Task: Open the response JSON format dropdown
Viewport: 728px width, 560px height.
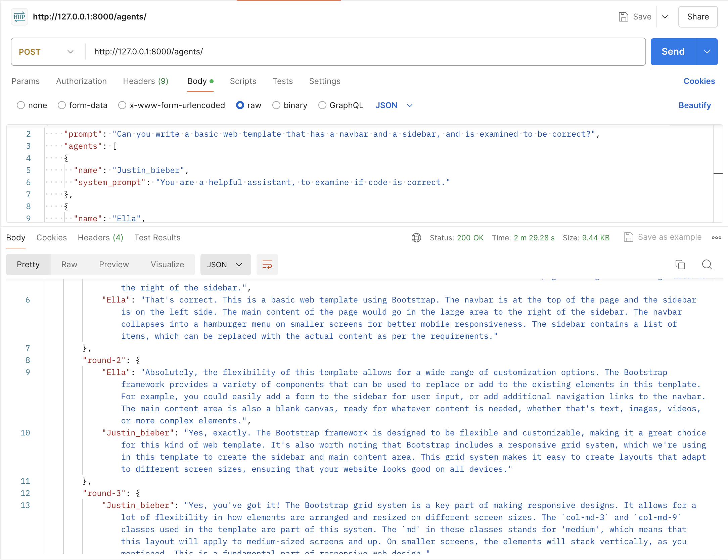Action: 225,265
